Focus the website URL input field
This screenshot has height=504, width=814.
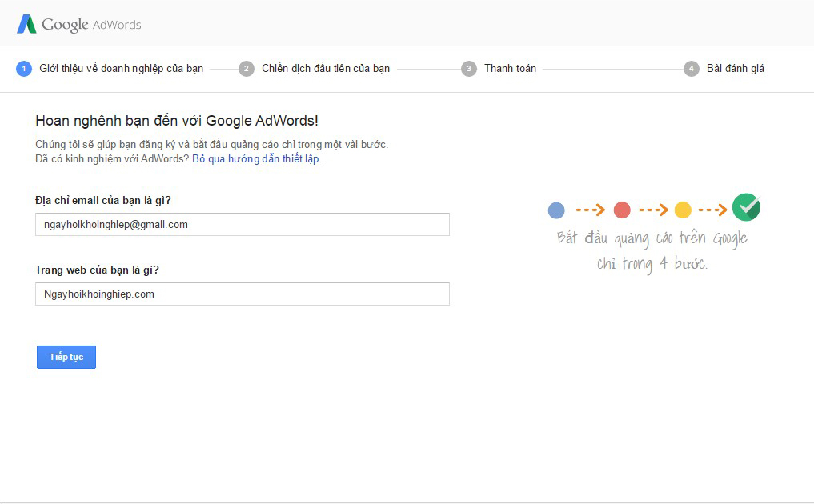coord(243,294)
